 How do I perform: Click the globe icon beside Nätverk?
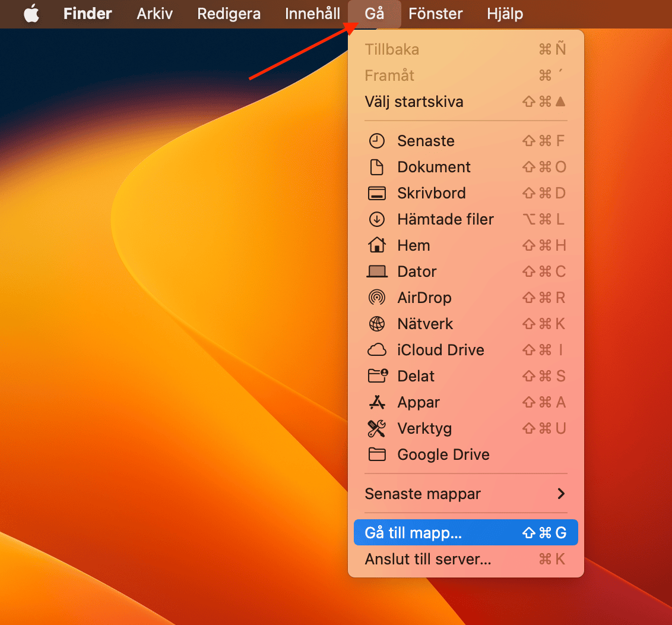[x=377, y=324]
